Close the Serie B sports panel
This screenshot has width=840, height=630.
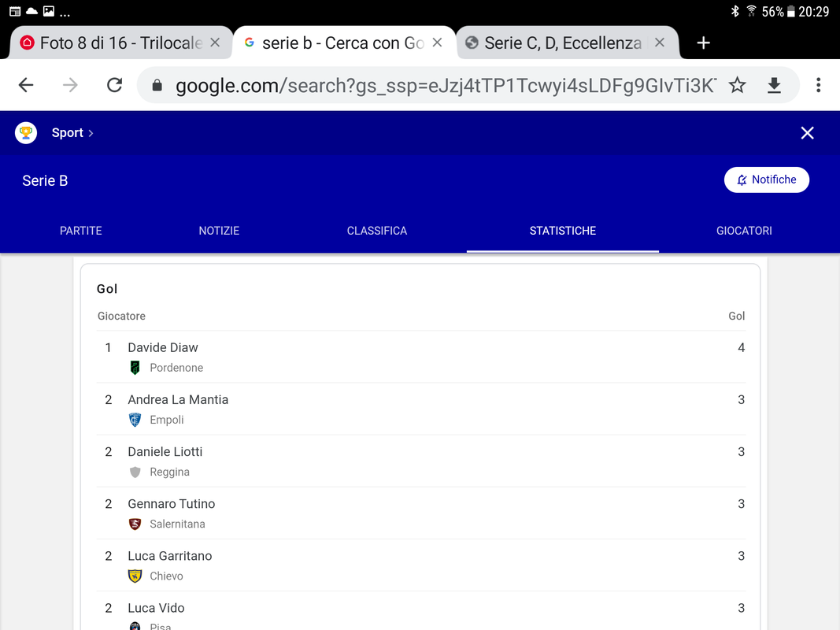click(x=807, y=133)
